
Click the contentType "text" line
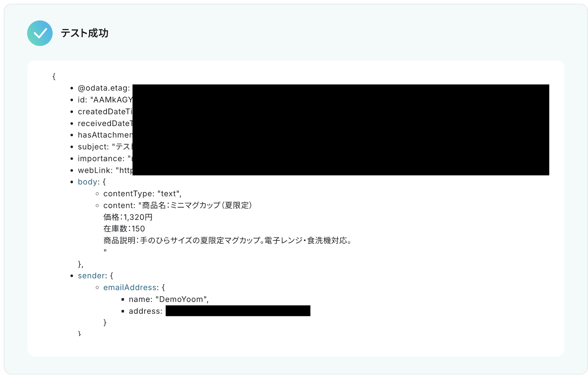tap(142, 194)
